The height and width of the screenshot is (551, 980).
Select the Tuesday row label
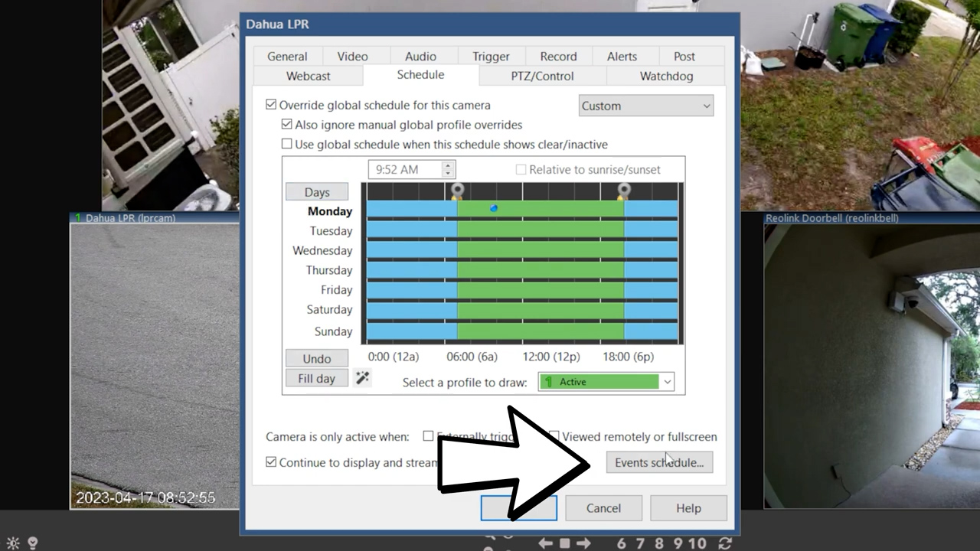[x=331, y=231]
